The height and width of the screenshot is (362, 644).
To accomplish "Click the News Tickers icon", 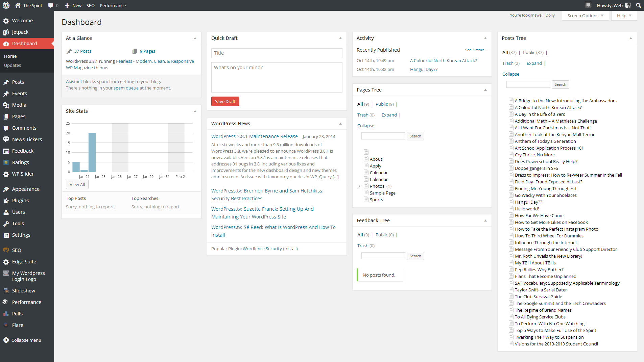I will (x=6, y=139).
